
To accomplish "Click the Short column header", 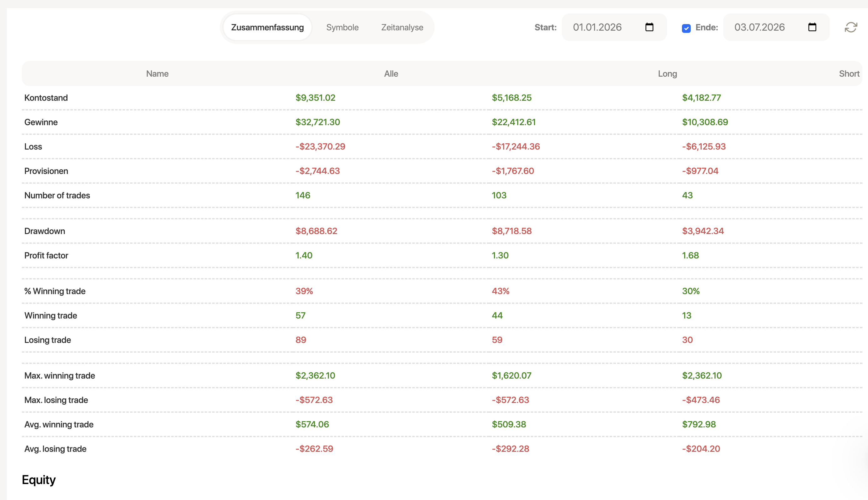I will pos(849,74).
